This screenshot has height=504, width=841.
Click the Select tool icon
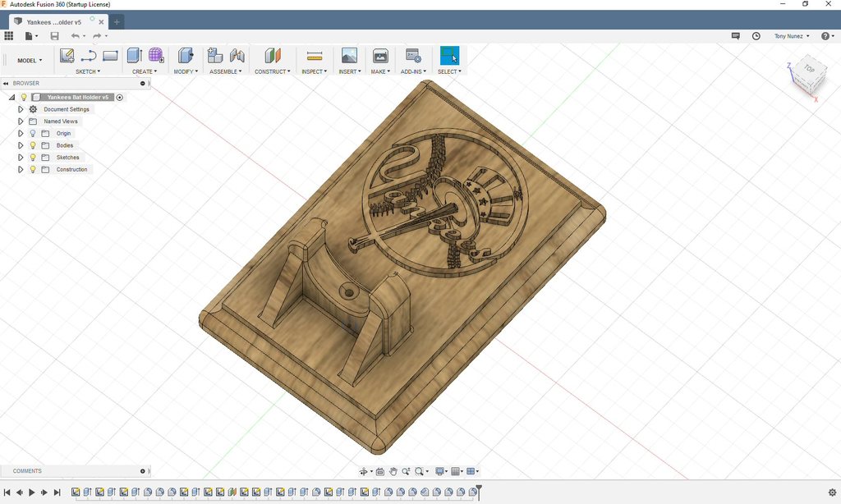pyautogui.click(x=449, y=55)
